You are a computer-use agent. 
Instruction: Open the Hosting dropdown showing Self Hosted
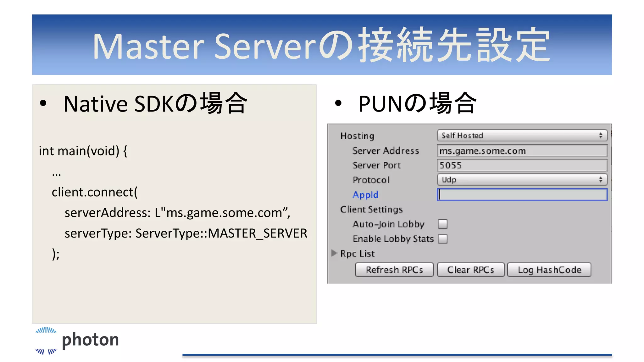[522, 135]
